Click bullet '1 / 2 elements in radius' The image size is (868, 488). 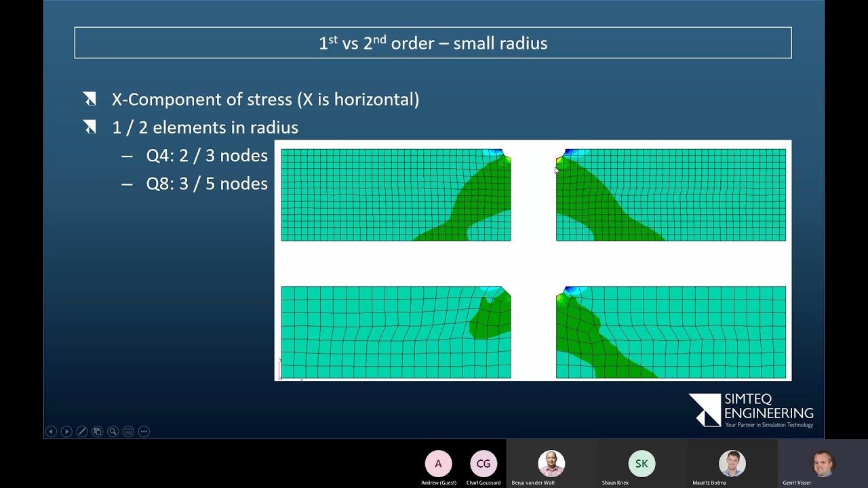[x=205, y=127]
